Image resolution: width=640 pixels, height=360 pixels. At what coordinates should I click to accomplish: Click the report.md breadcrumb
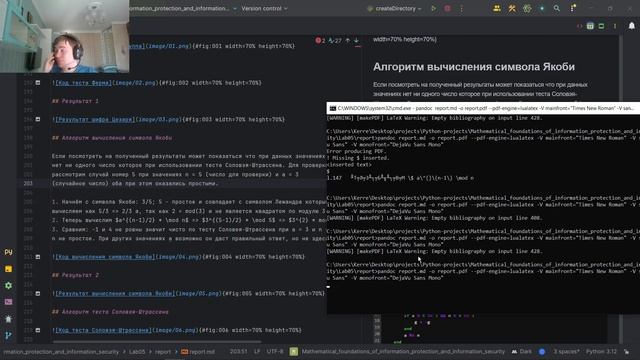[198, 351]
